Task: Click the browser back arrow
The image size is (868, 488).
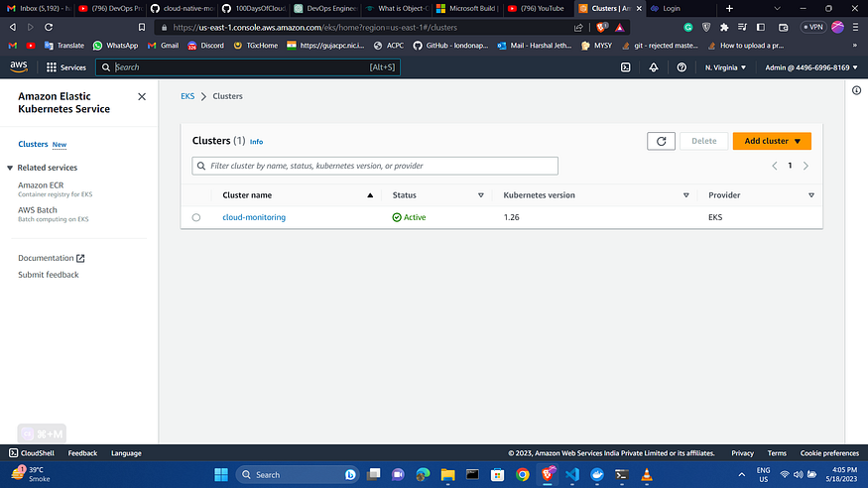Action: [x=13, y=27]
